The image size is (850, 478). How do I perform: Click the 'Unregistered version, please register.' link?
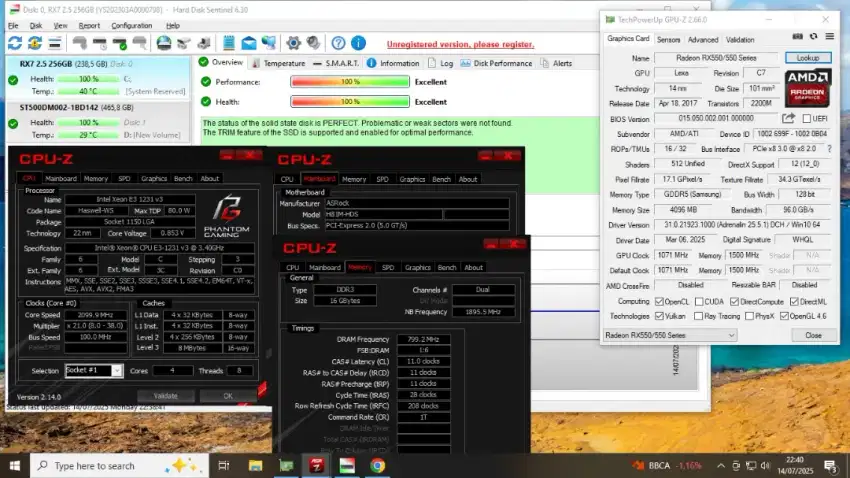point(460,44)
